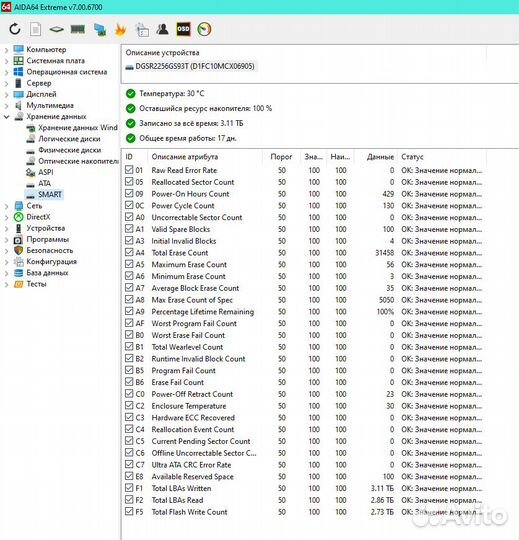
Task: Click the round gauge sensor icon
Action: (x=205, y=29)
